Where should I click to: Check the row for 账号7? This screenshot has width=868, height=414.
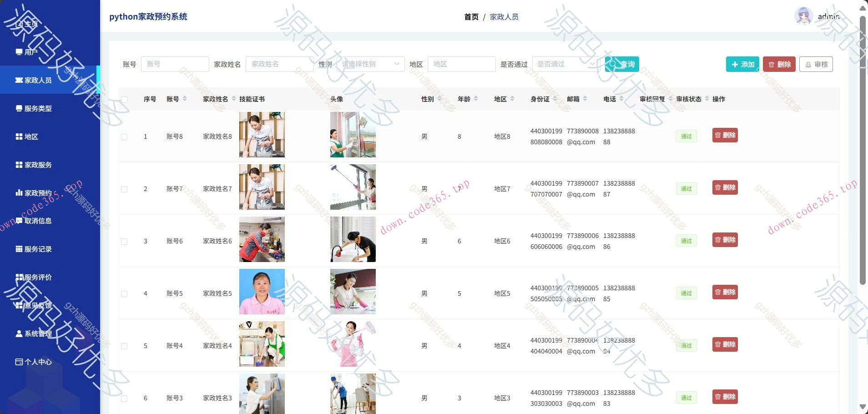pos(124,189)
